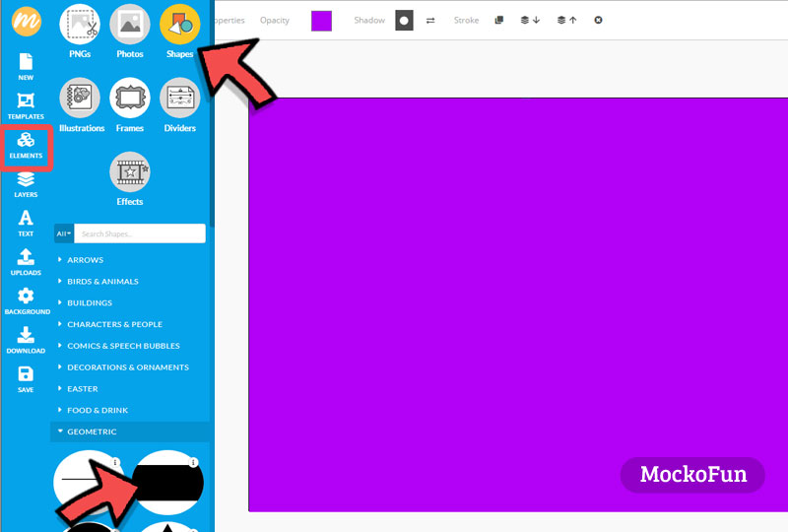Open the Dividers category
Screen dimensions: 788x532
[x=180, y=105]
